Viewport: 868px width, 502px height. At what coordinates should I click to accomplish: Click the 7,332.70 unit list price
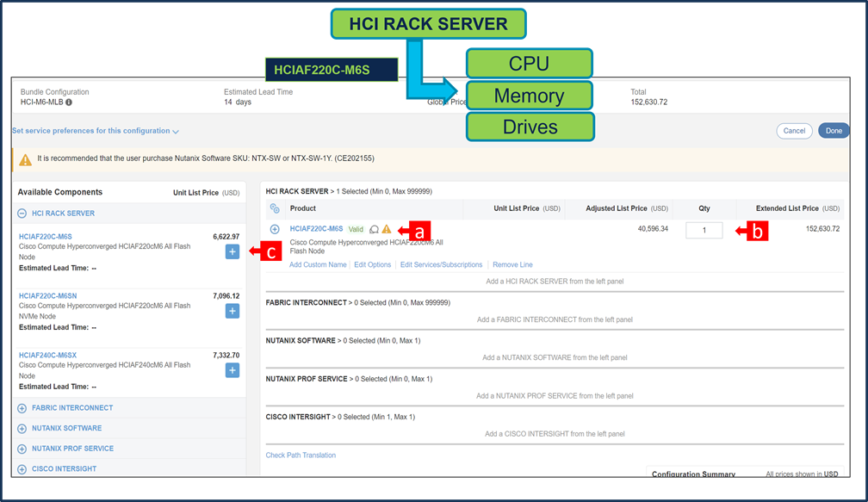[226, 355]
